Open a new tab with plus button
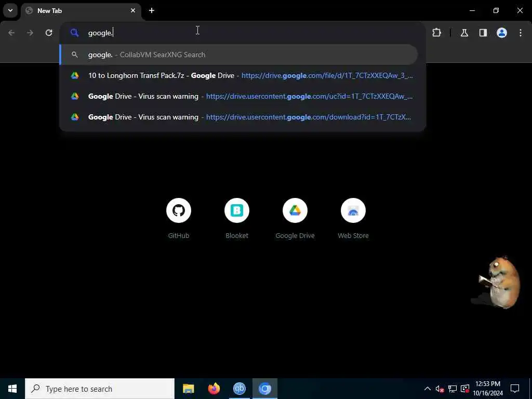 (152, 10)
